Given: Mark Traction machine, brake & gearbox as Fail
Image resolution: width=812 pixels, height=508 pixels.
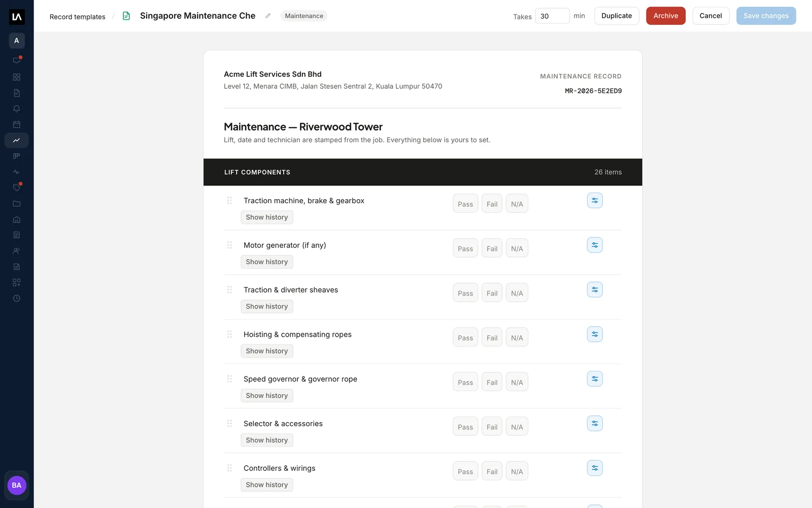Looking at the screenshot, I should pos(492,204).
